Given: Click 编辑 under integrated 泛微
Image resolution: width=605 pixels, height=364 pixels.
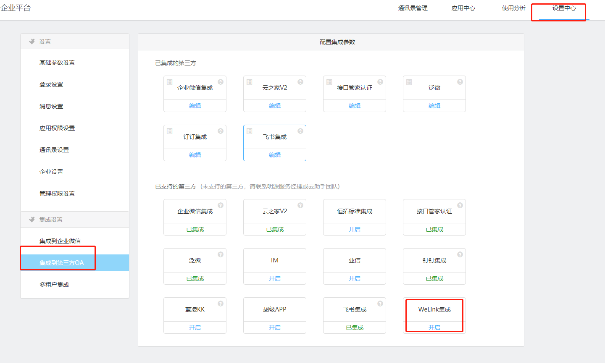Looking at the screenshot, I should pos(434,106).
